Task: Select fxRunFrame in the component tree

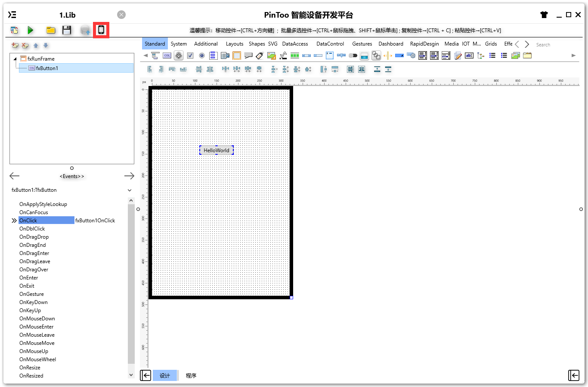Action: 41,58
